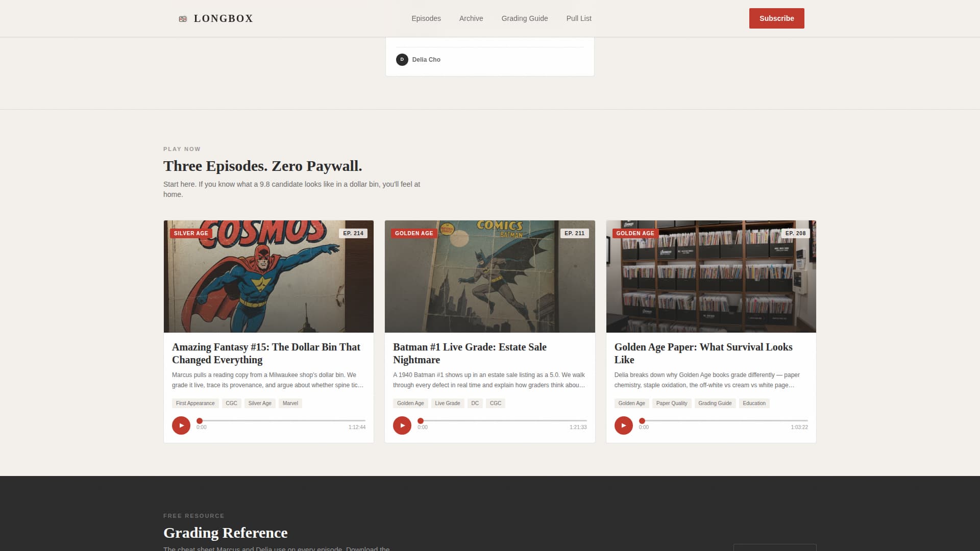This screenshot has height=551, width=980.
Task: Select Golden Age tag on Paper episode card
Action: (632, 403)
